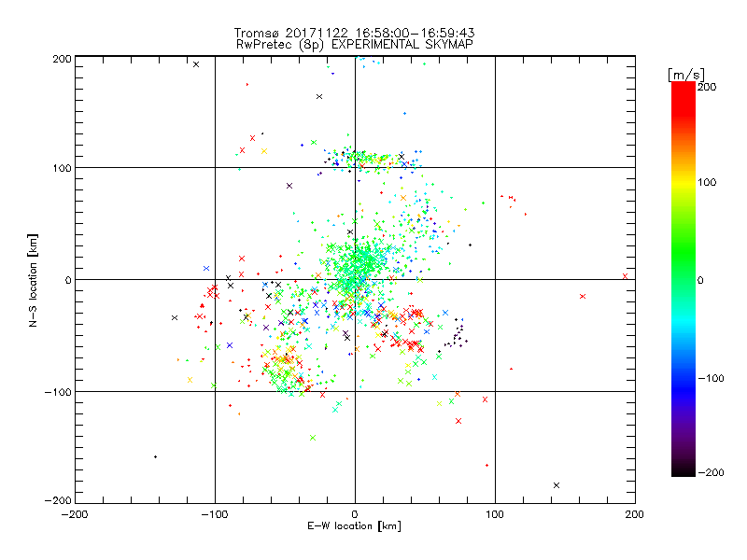Click the x-axis tick label '100'
This screenshot has height=560, width=747.
coord(495,514)
